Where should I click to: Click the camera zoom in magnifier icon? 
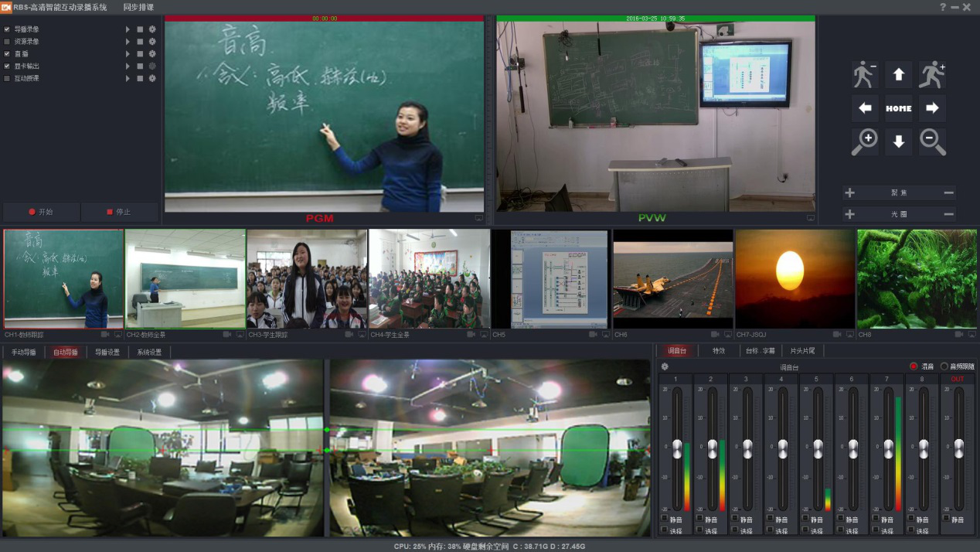click(865, 142)
